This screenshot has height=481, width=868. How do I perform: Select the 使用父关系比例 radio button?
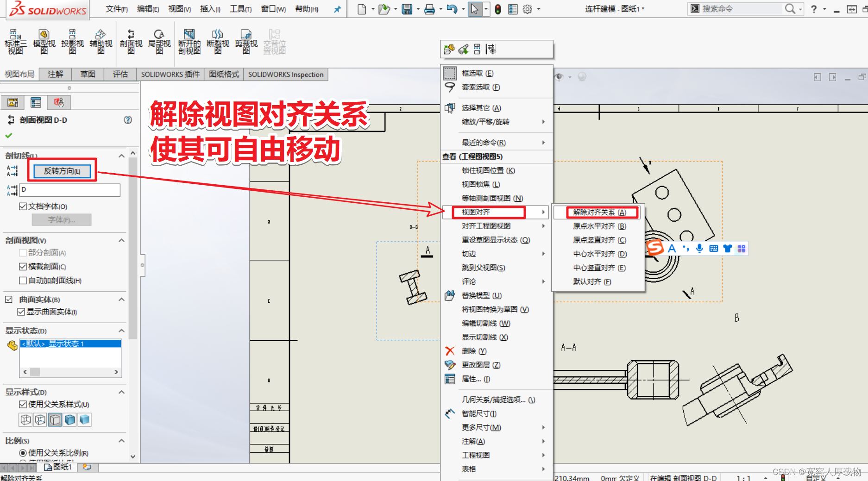click(x=23, y=453)
